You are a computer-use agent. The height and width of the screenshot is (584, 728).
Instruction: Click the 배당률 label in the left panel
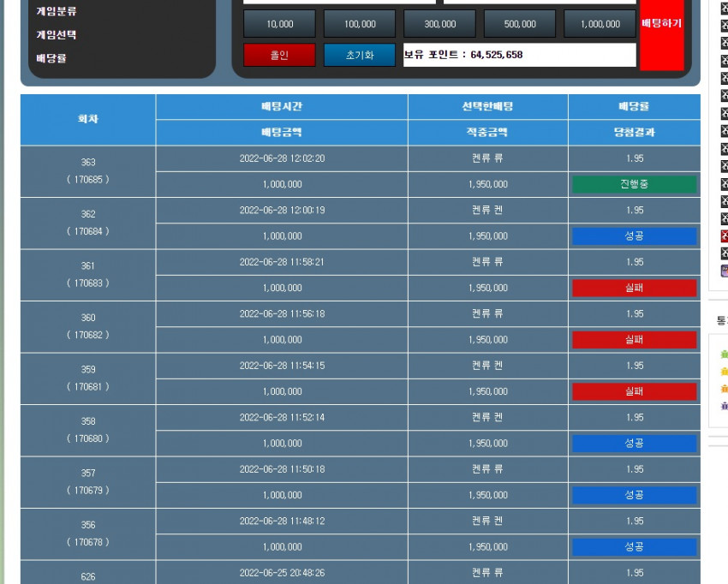51,58
